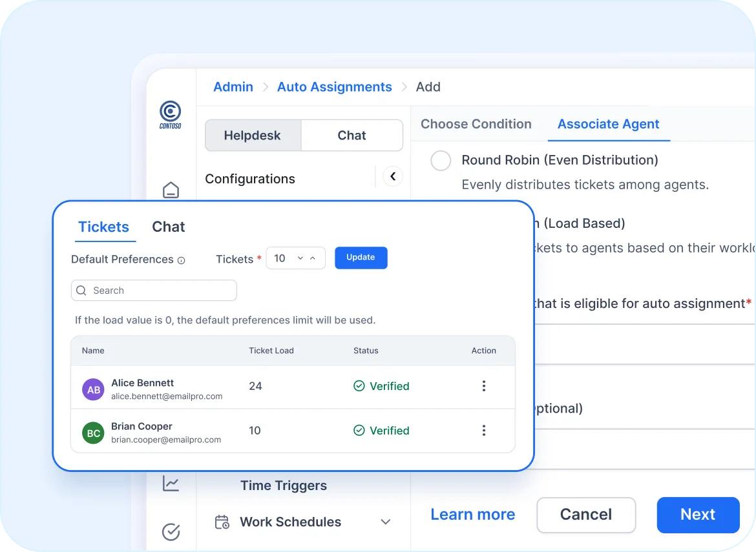
Task: Click the Default Preferences label
Action: tap(122, 259)
